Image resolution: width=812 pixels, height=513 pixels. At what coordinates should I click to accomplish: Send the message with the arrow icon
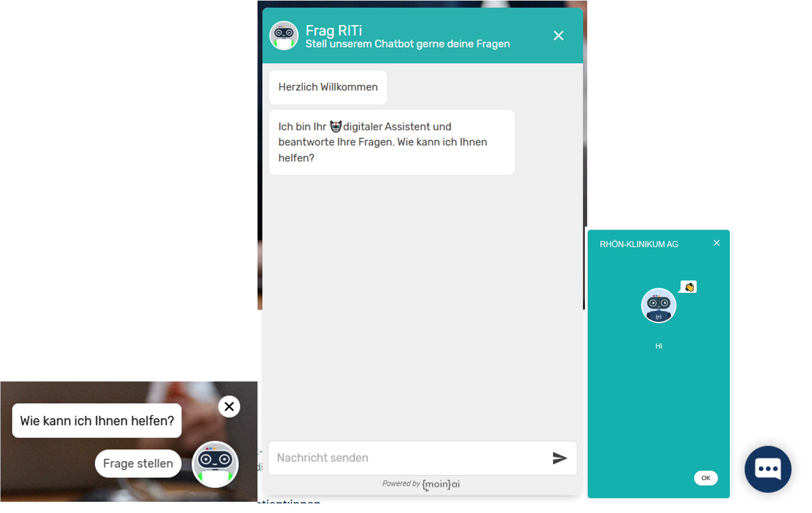(560, 458)
